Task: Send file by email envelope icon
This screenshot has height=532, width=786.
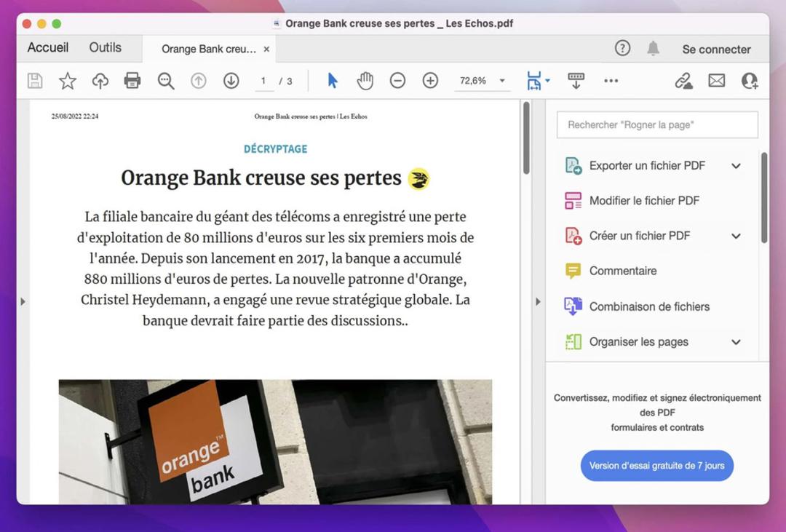Action: 716,80
